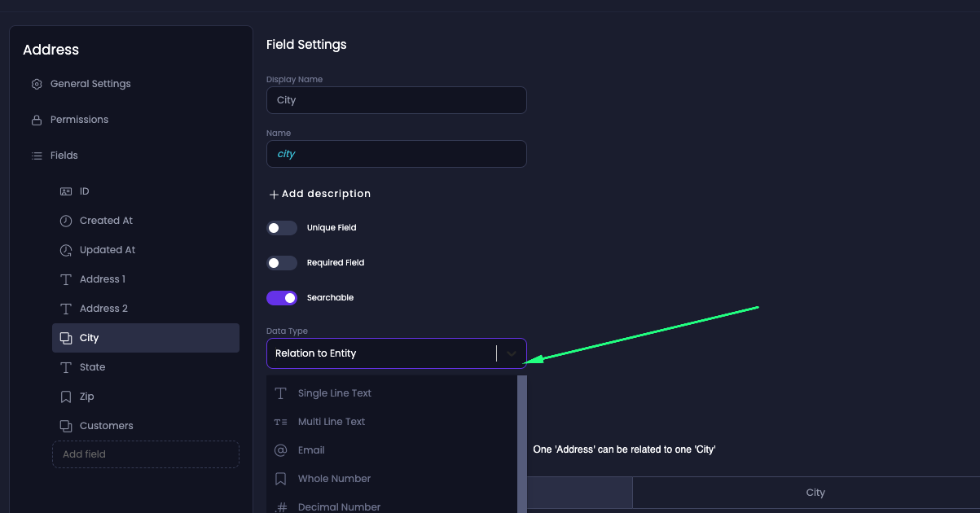
Task: Click the Display Name input containing City
Action: (x=397, y=100)
